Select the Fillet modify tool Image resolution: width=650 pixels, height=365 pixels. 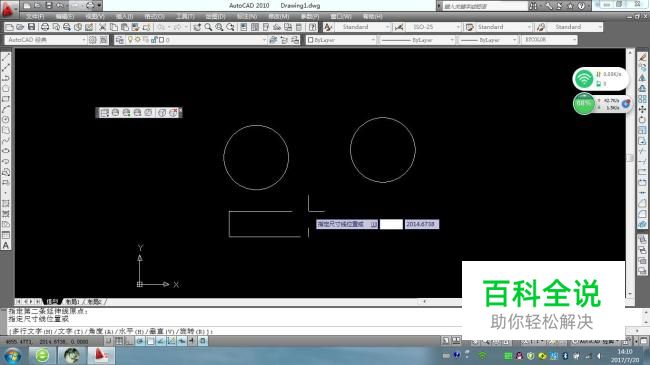(642, 214)
